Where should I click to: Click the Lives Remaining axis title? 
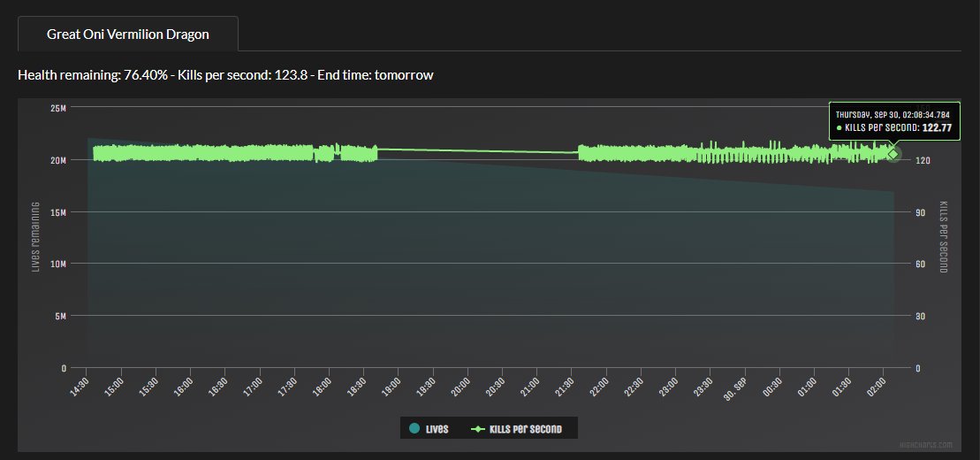[35, 237]
